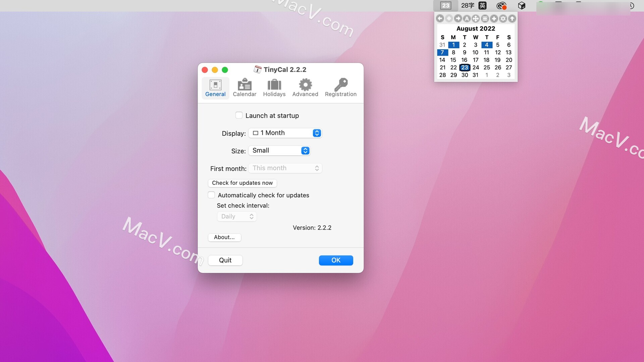Select date 18 in August calendar
The image size is (644, 362).
[486, 60]
